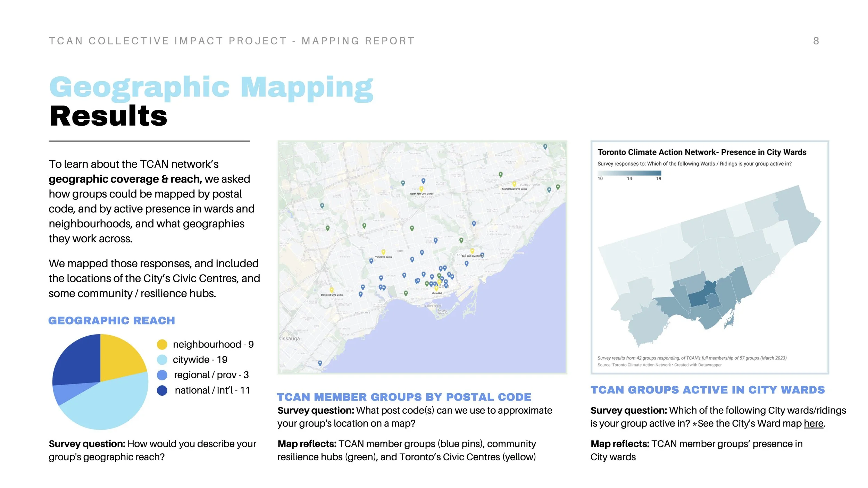Click the dark blue national / int'l legend dot
Image resolution: width=868 pixels, height=488 pixels.
[162, 390]
